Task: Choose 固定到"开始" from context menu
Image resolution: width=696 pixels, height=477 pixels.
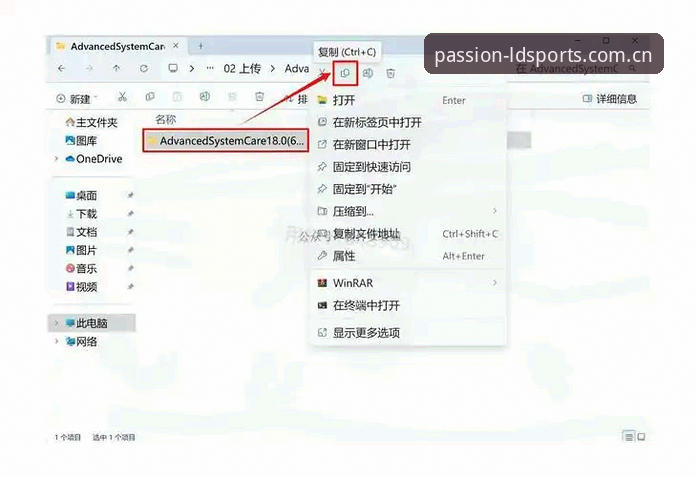Action: [x=408, y=189]
